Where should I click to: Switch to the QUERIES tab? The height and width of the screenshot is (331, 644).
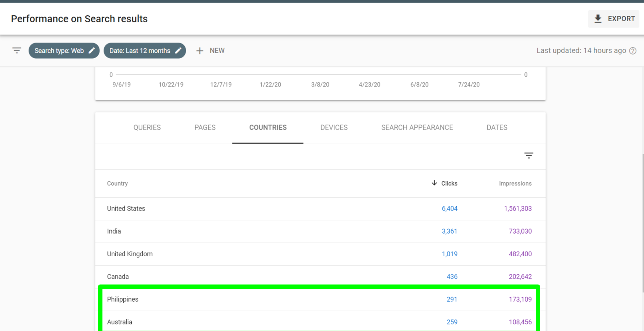pos(147,127)
